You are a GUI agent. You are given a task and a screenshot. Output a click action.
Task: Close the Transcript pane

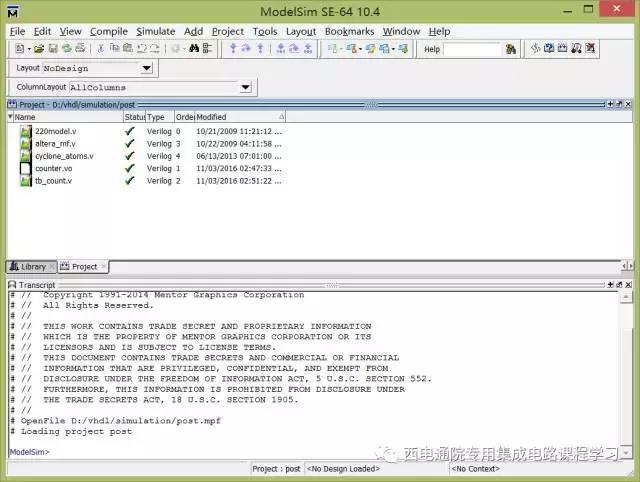[x=628, y=284]
